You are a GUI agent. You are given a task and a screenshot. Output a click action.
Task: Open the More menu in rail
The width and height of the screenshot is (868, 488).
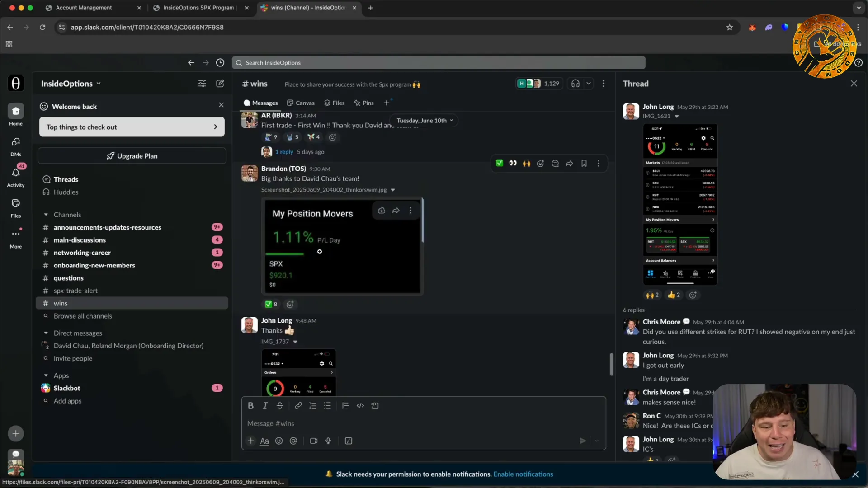click(x=15, y=239)
